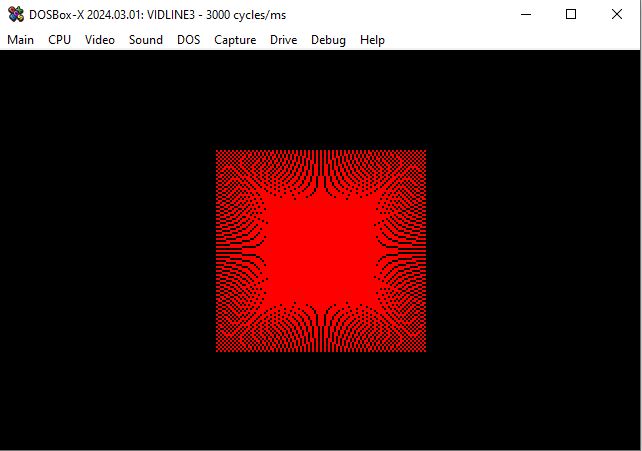Screen dimensions: 642x451
Task: Open the DOS menu
Action: click(x=188, y=40)
